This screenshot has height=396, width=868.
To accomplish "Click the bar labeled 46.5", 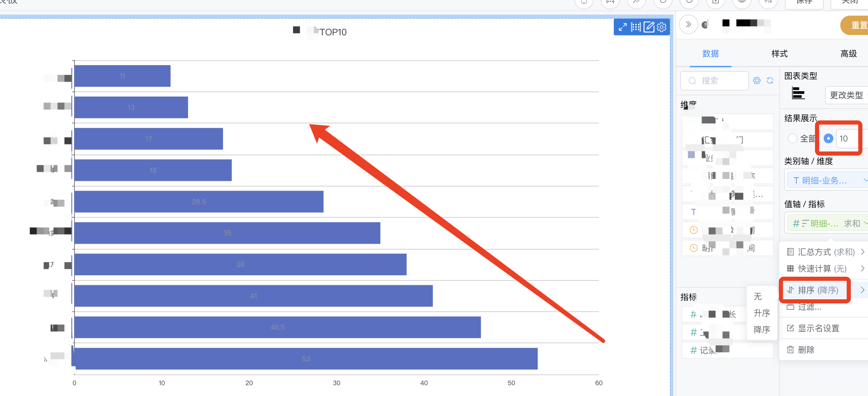I will click(x=277, y=327).
